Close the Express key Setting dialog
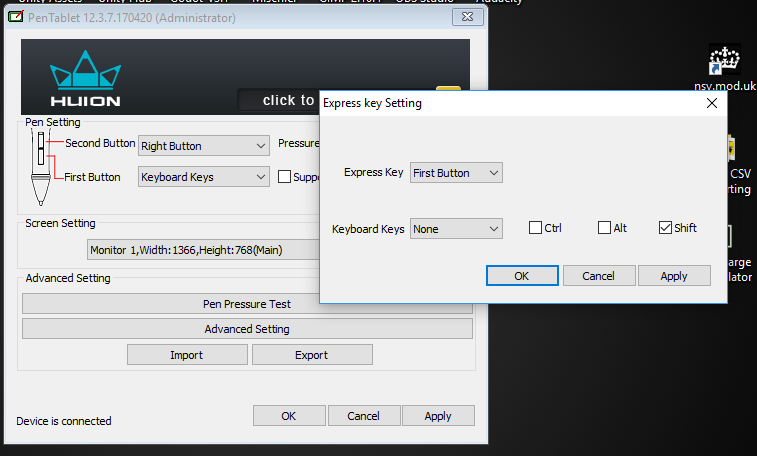 (x=712, y=103)
